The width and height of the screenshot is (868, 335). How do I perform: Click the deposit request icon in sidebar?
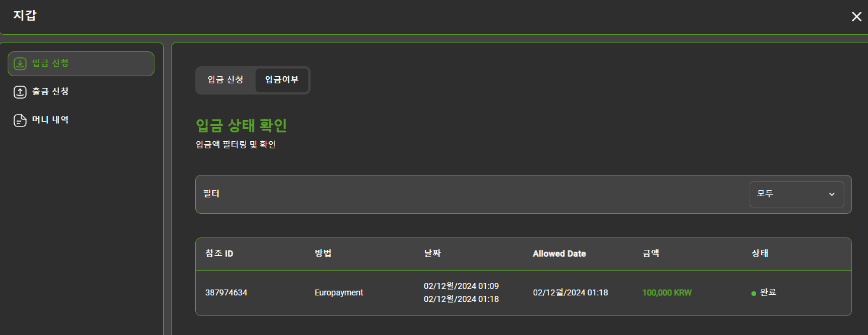[20, 64]
